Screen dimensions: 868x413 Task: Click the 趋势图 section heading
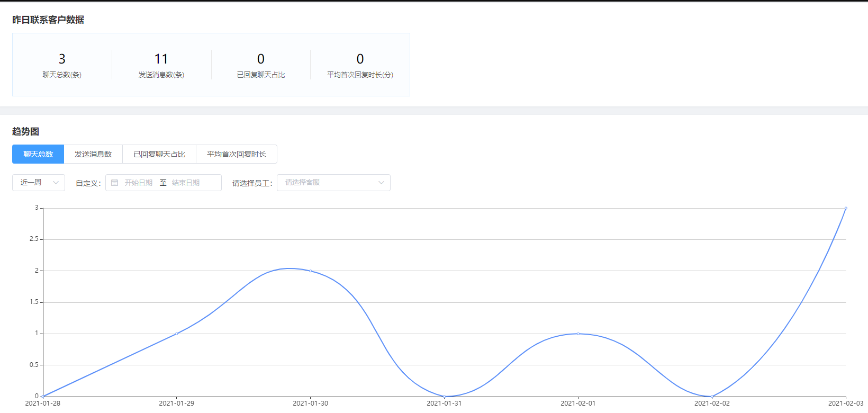click(25, 131)
